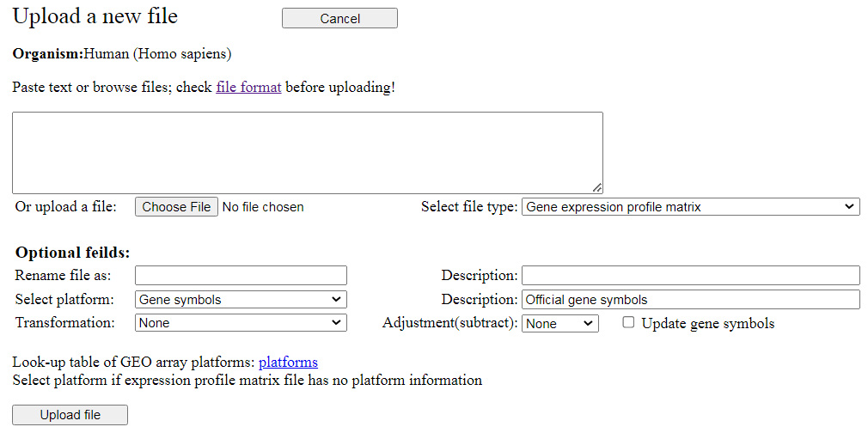
Task: Click the Rename file as field
Action: pos(241,276)
